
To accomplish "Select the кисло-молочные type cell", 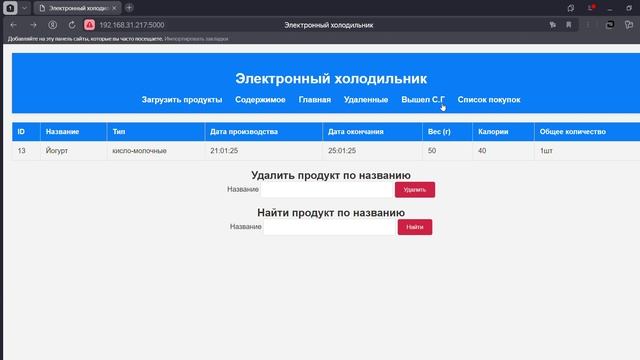I will [156, 151].
